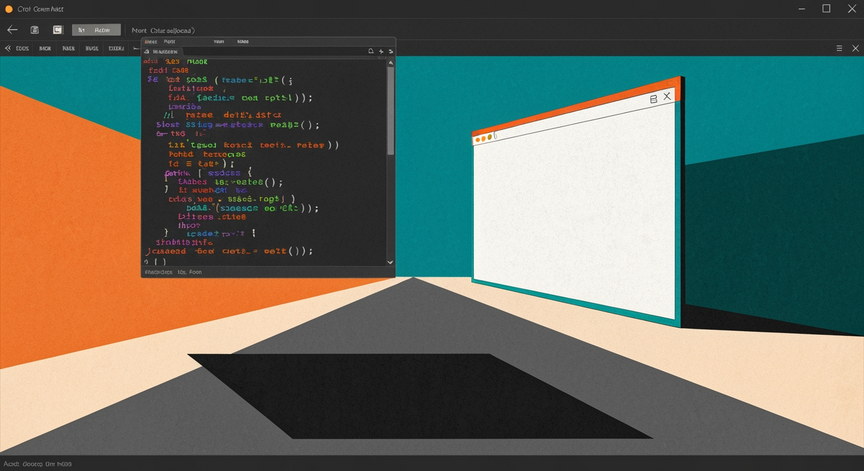
Task: Click the arrow icon at code popup's right end
Action: pyautogui.click(x=391, y=51)
